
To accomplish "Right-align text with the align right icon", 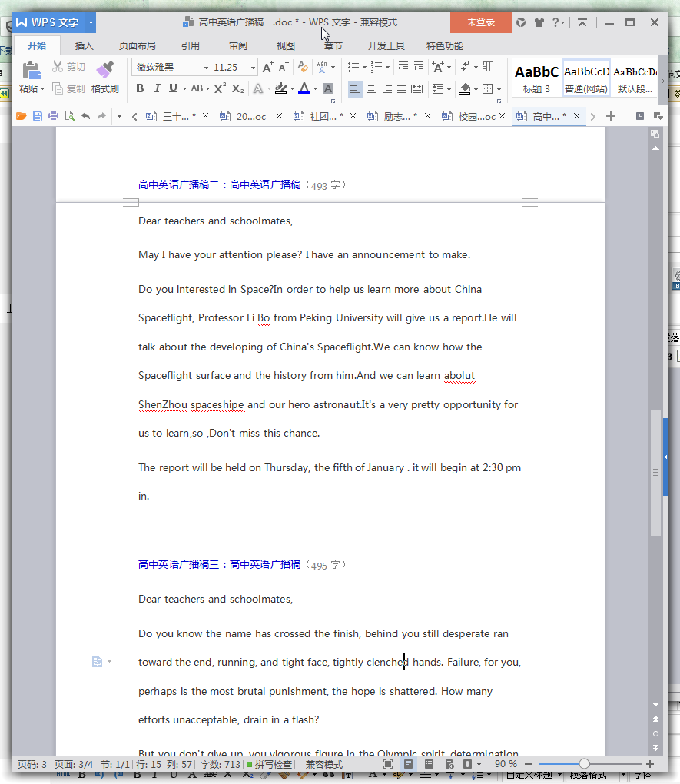I will click(387, 89).
